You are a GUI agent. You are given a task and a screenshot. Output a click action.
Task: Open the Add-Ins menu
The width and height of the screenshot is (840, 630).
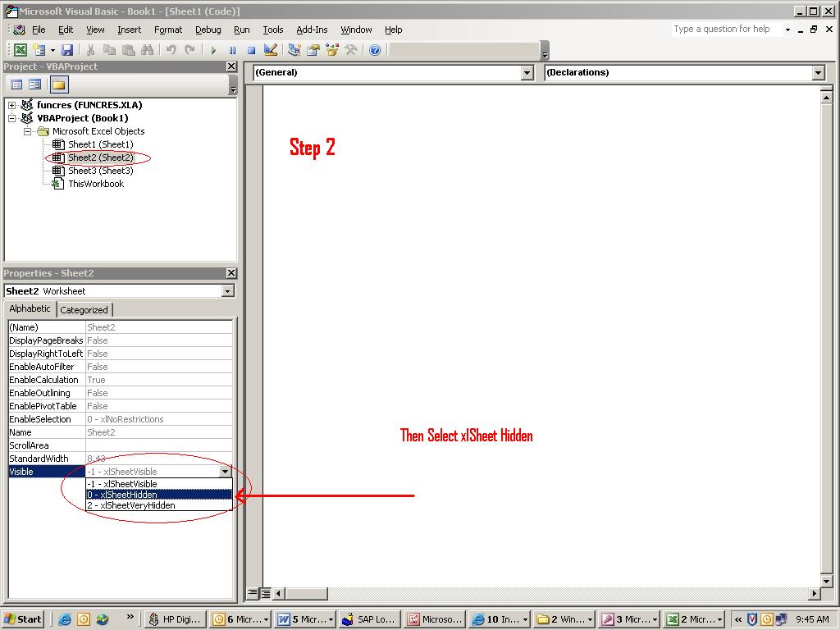[312, 30]
